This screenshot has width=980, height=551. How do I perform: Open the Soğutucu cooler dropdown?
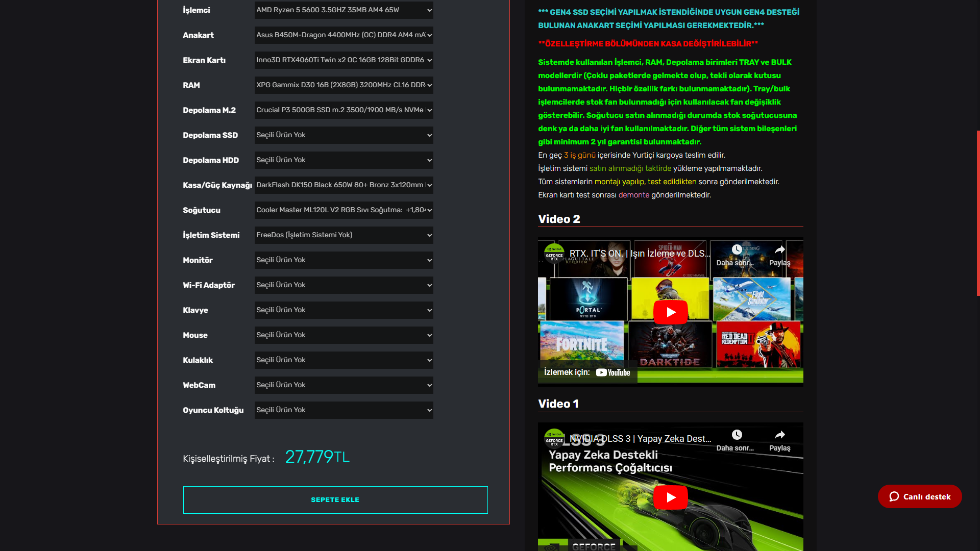[x=344, y=210]
